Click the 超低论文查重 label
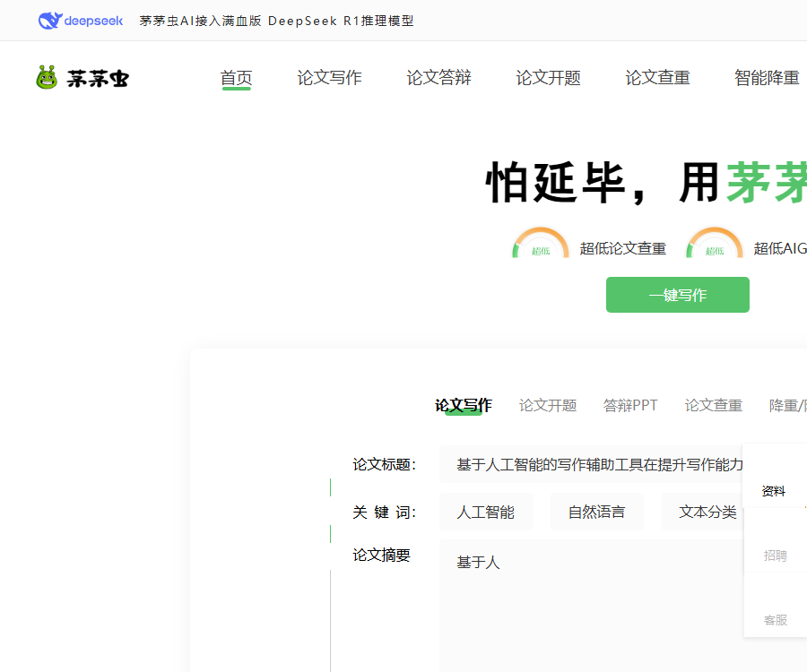807x672 pixels. (623, 248)
